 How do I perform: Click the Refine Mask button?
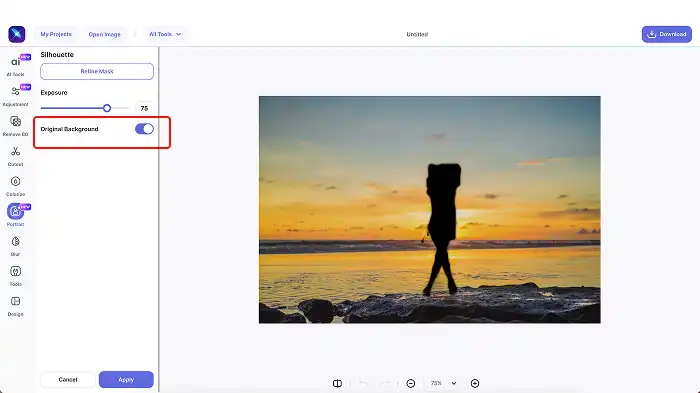click(x=97, y=71)
